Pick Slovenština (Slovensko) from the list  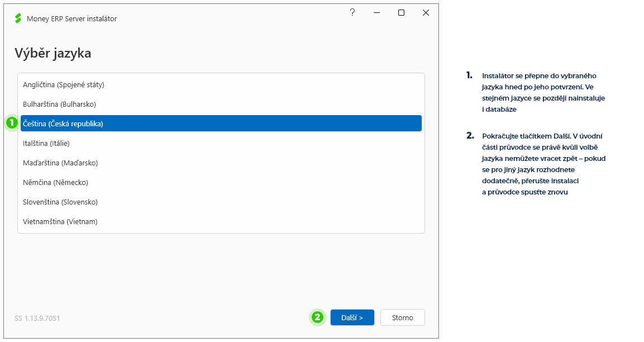(221, 202)
